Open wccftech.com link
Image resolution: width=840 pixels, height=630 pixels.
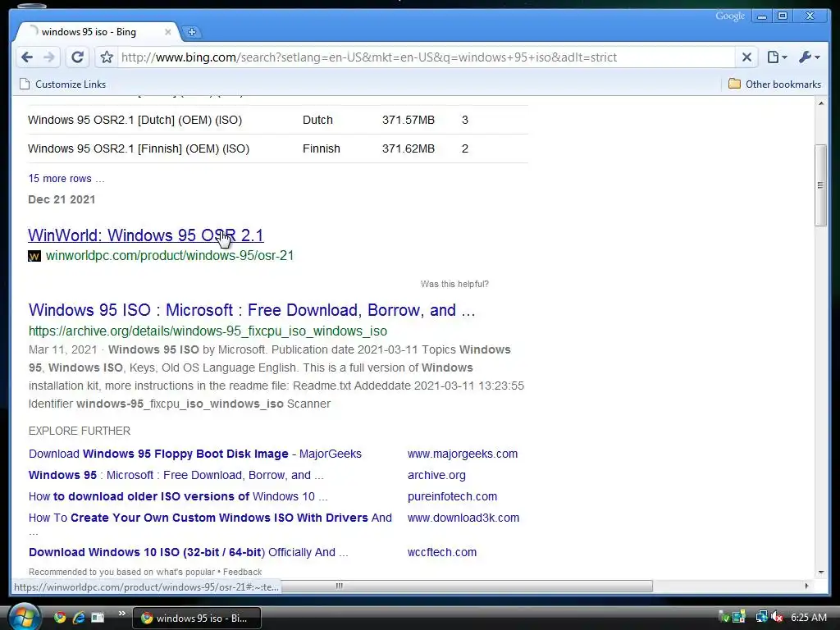442,552
